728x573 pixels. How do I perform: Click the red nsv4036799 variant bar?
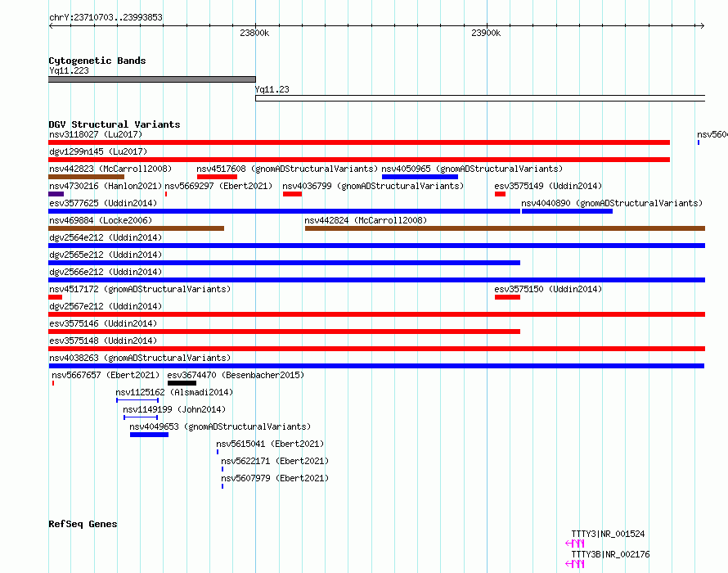pyautogui.click(x=292, y=194)
